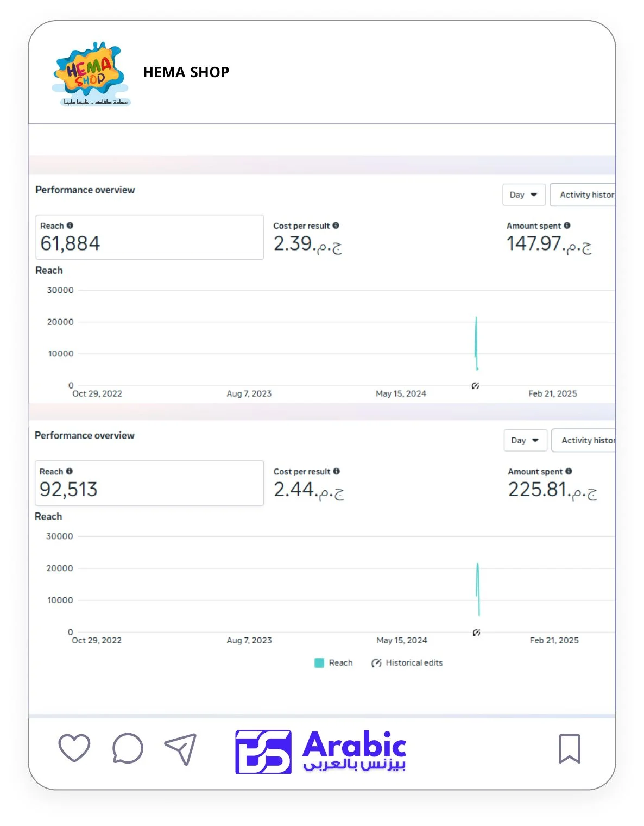The image size is (644, 826).
Task: Toggle Historical edits in chart legend
Action: coord(407,662)
